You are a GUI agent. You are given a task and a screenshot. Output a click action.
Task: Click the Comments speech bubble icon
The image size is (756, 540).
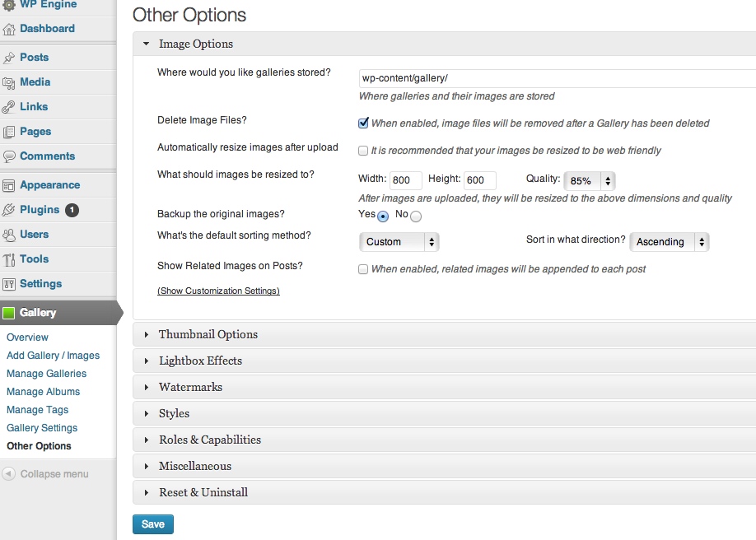click(9, 156)
